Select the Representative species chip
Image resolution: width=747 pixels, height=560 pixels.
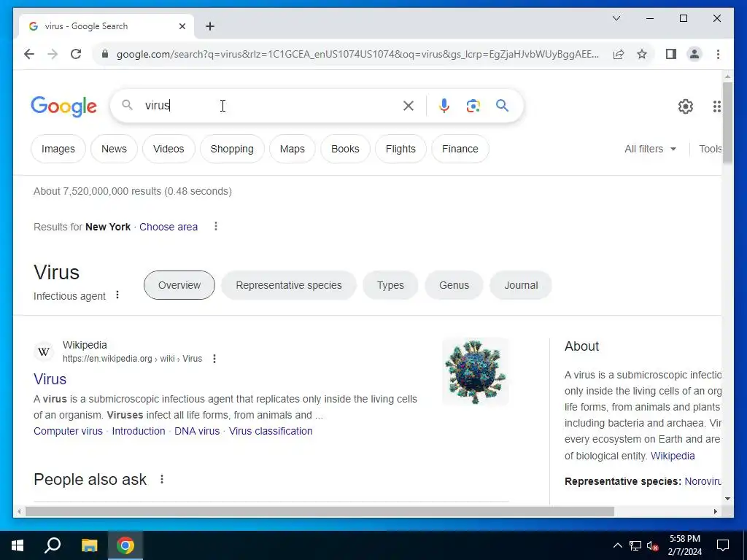[x=289, y=285]
